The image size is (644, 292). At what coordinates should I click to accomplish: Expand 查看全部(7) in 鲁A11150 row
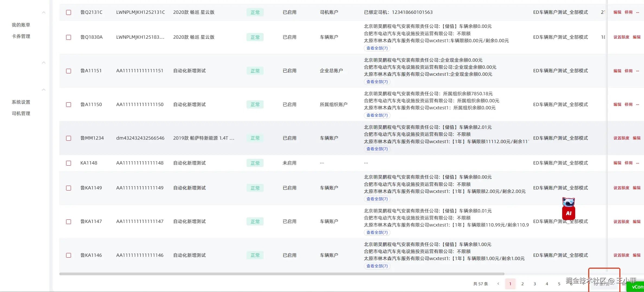[377, 115]
